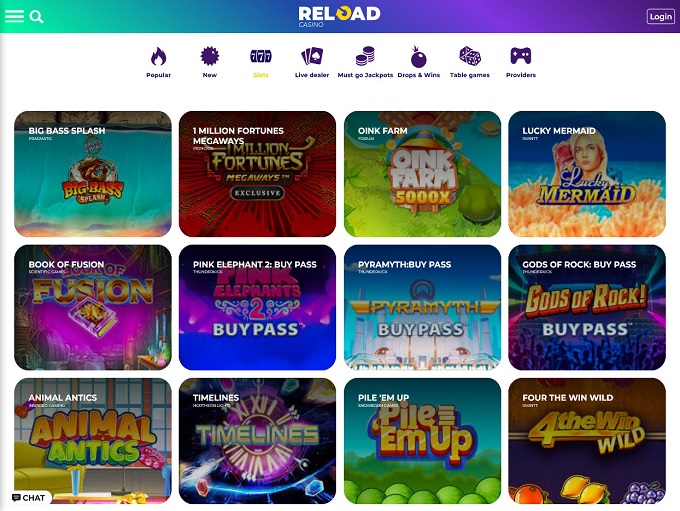
Task: Open Providers gamepad icon
Action: point(521,56)
